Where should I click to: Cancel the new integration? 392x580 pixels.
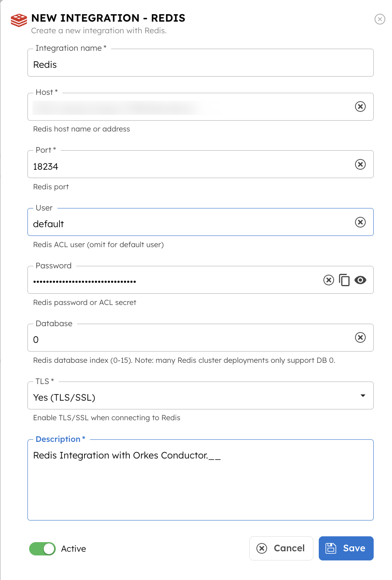[x=281, y=548]
